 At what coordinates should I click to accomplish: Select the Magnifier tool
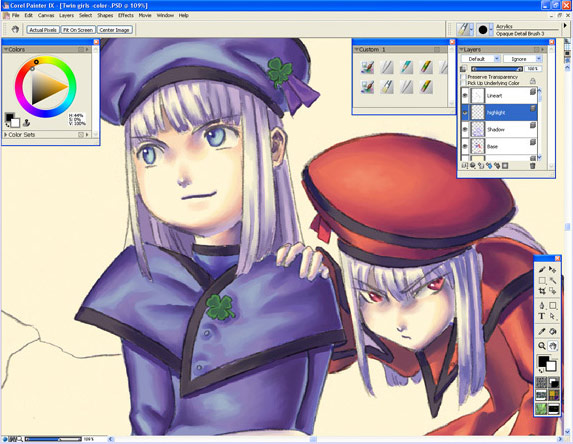click(542, 346)
